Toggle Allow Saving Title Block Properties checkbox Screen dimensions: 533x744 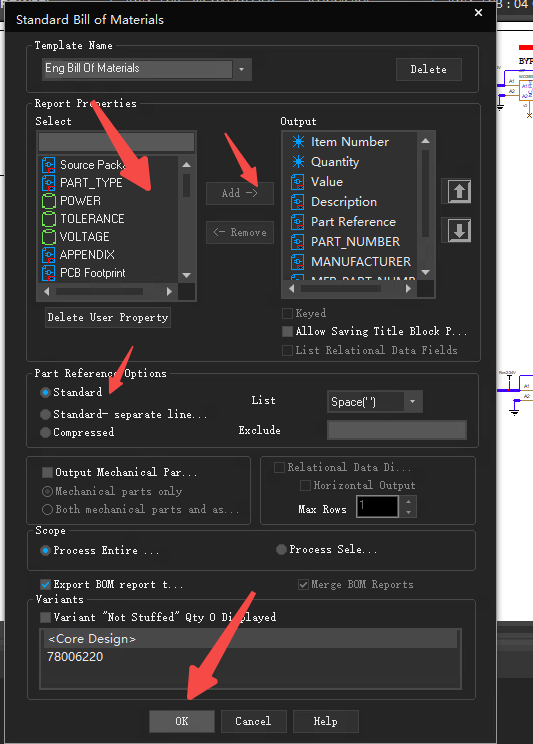pos(287,331)
